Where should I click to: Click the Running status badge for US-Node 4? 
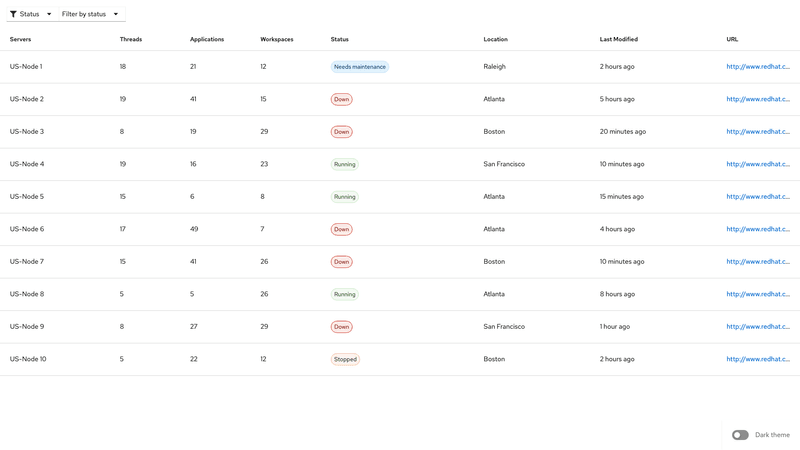[x=344, y=164]
